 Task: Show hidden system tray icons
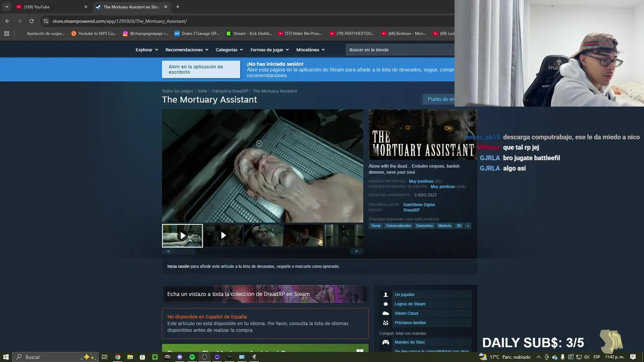coord(538,357)
